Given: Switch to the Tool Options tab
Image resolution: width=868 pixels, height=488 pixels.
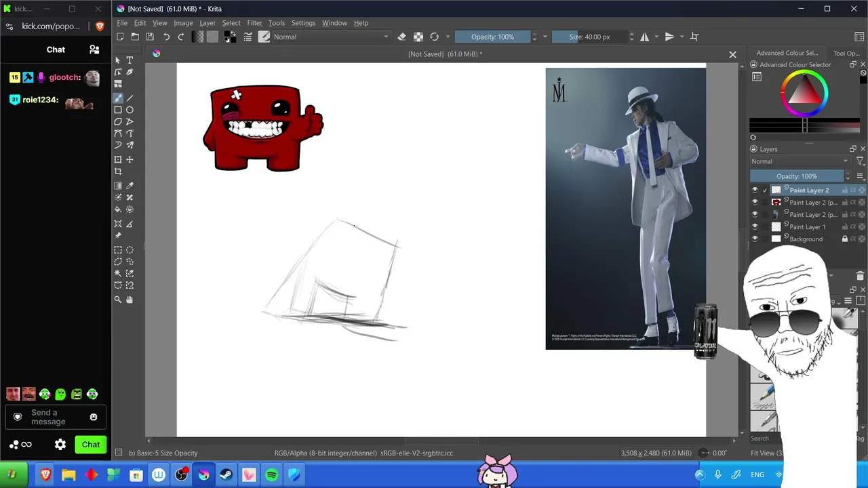Looking at the screenshot, I should [846, 53].
